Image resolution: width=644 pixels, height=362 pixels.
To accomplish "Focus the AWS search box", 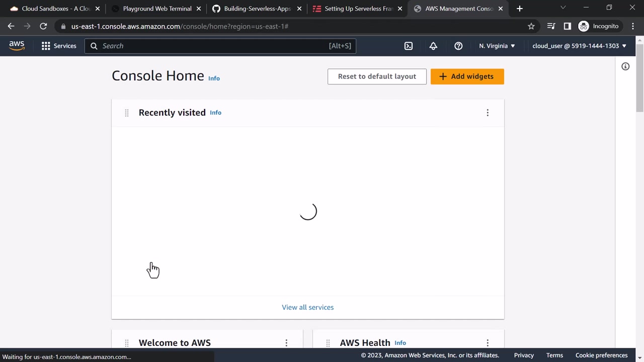I will 220,46.
